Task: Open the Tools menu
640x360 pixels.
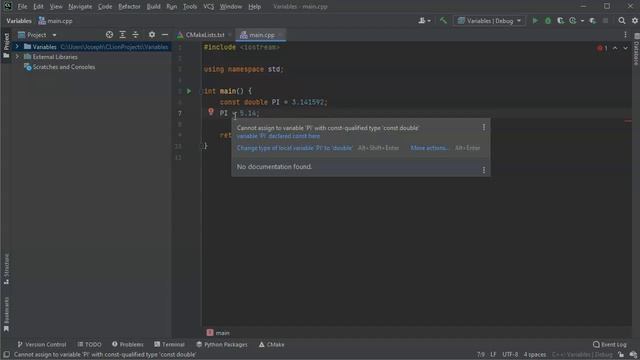Action: click(190, 7)
